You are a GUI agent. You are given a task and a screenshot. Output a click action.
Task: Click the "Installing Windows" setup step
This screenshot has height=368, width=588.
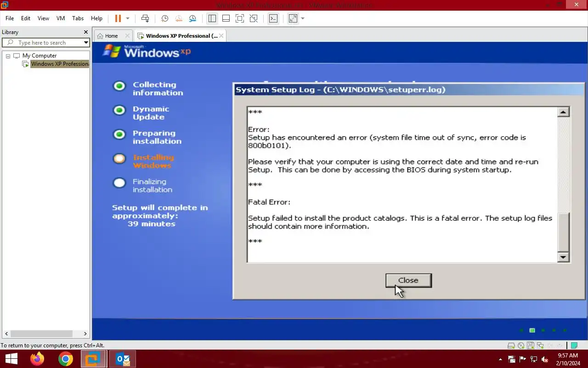[x=153, y=161]
